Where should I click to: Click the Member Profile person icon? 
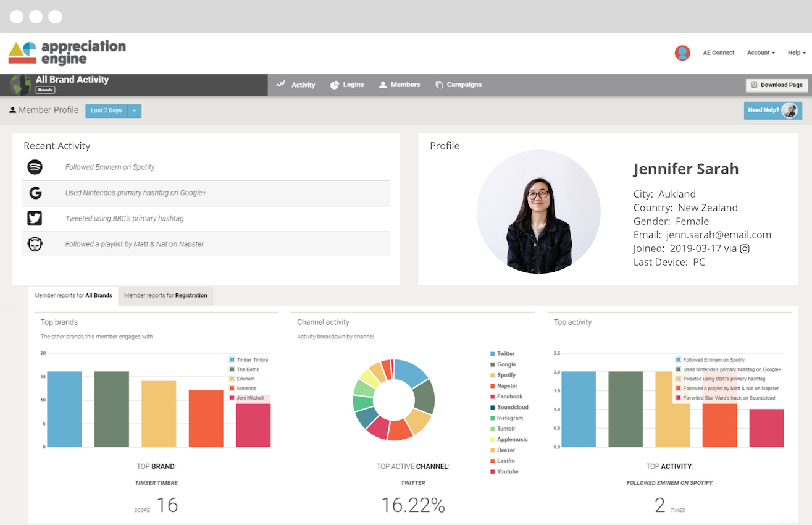coord(12,110)
